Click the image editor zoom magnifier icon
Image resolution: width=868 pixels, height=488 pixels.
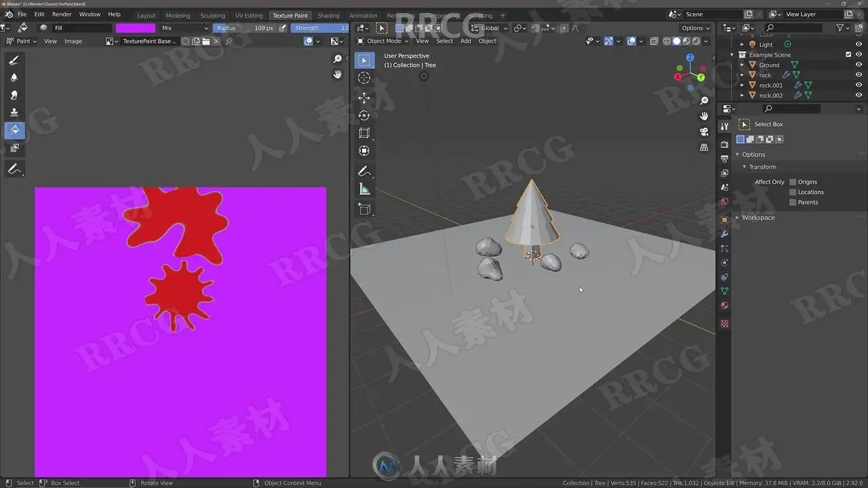tap(338, 60)
